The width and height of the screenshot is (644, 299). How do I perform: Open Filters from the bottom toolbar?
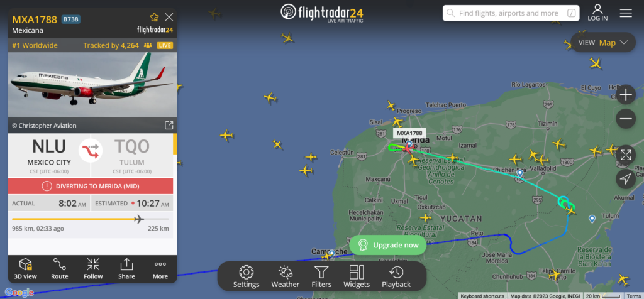tap(321, 276)
